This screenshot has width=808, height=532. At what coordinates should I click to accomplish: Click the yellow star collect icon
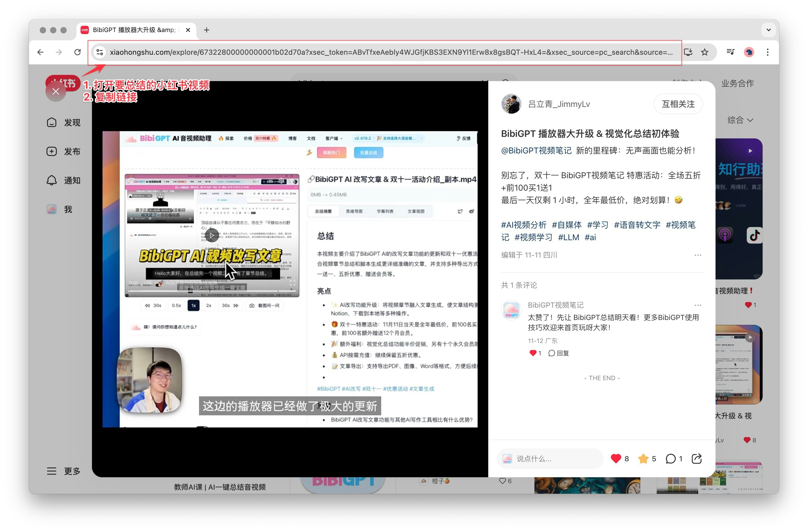[x=643, y=459]
